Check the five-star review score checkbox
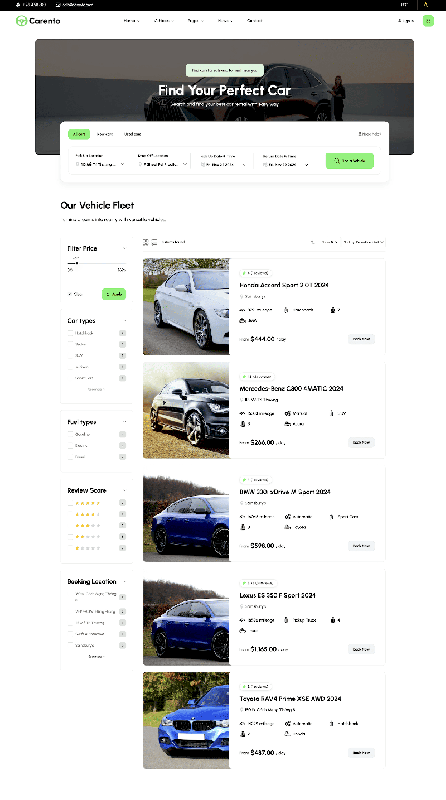Image resolution: width=446 pixels, height=800 pixels. (70, 503)
